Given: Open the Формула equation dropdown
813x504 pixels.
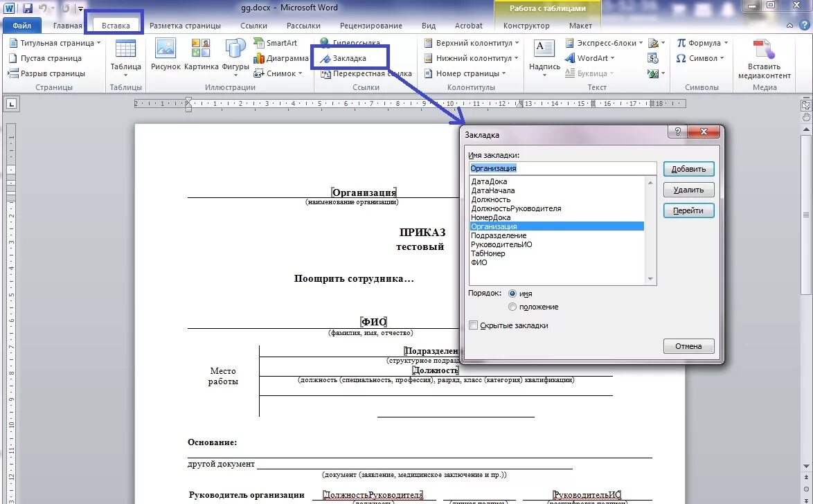Looking at the screenshot, I should (x=702, y=42).
